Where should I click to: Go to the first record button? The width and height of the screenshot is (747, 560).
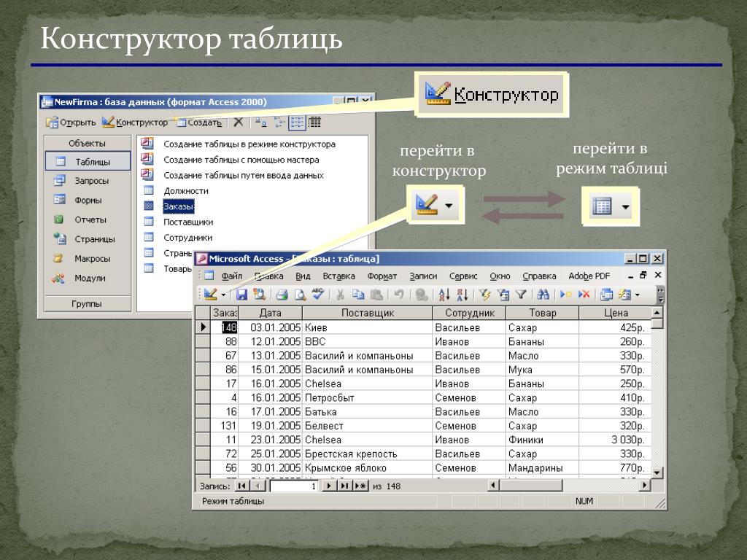tap(241, 486)
